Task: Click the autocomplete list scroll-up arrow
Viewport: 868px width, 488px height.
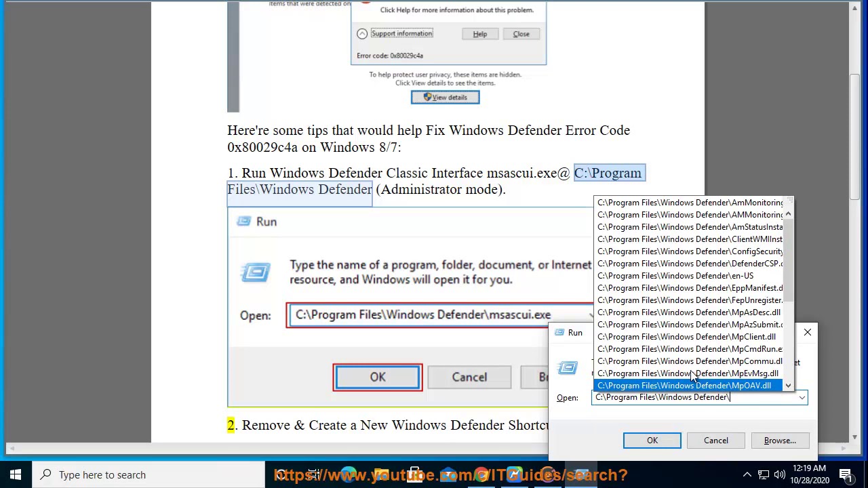Action: [x=788, y=215]
